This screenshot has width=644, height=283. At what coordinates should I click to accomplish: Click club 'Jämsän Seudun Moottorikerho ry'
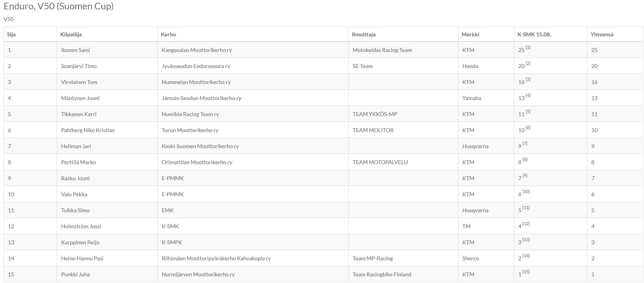point(202,98)
